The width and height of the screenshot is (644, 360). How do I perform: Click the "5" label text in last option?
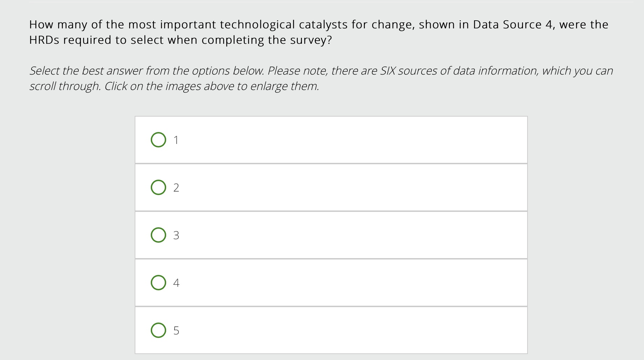176,331
